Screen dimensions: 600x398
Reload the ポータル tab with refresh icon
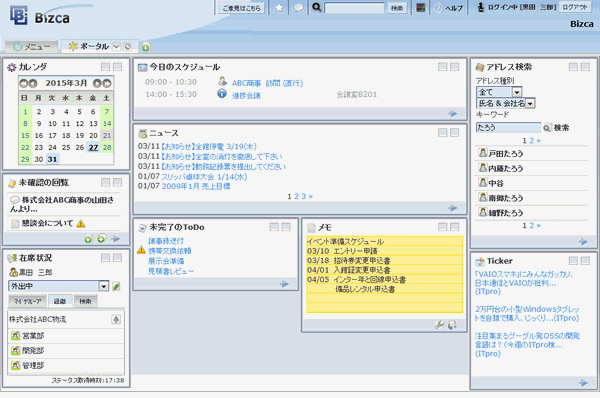click(x=128, y=46)
